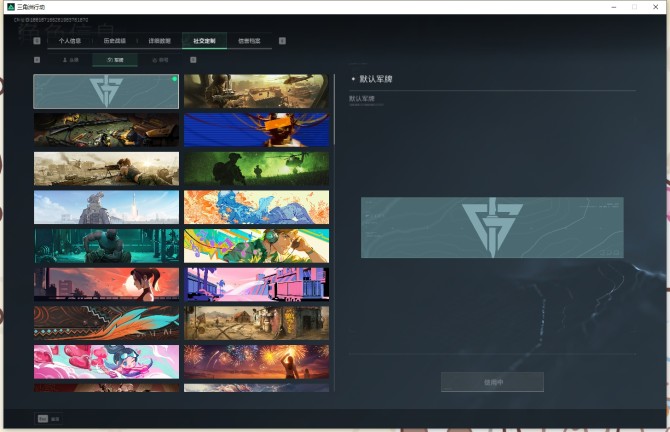Pick the orange teal tribal feather dog tag
The image size is (670, 432).
pyautogui.click(x=106, y=323)
